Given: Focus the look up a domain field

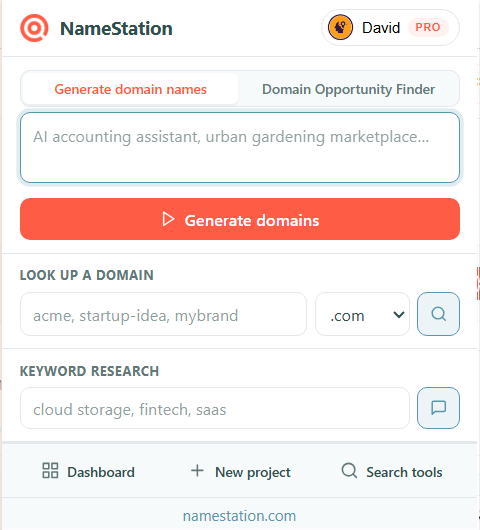Looking at the screenshot, I should click(x=163, y=314).
